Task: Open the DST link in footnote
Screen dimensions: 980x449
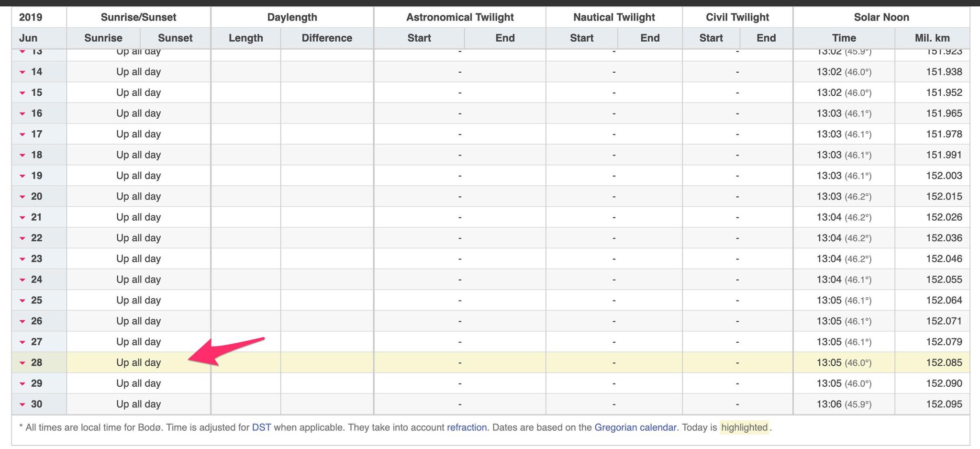Action: click(x=261, y=427)
